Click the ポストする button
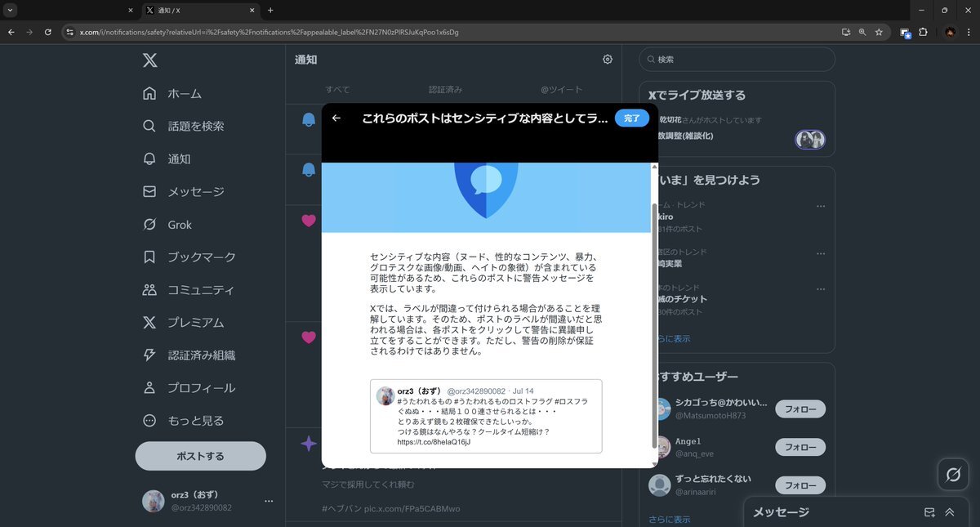Screen dimensions: 980x527 pyautogui.click(x=200, y=456)
